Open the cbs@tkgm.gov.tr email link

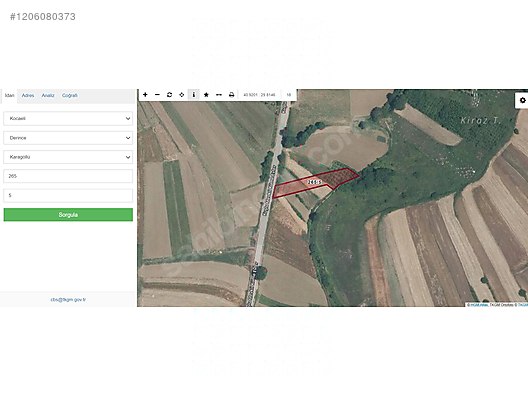pyautogui.click(x=68, y=300)
